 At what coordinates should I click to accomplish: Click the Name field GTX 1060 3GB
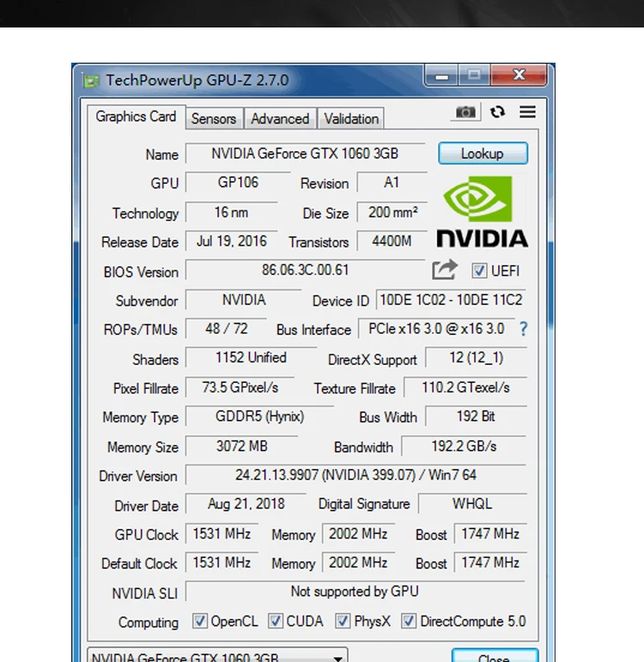pyautogui.click(x=305, y=154)
